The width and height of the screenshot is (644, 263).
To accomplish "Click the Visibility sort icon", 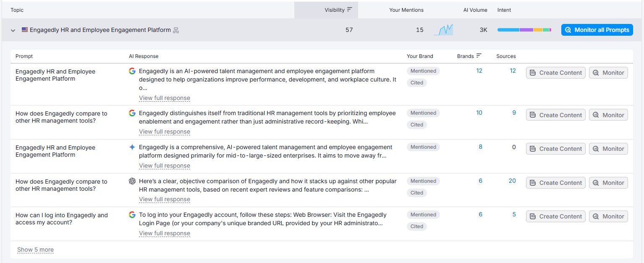I will click(350, 10).
